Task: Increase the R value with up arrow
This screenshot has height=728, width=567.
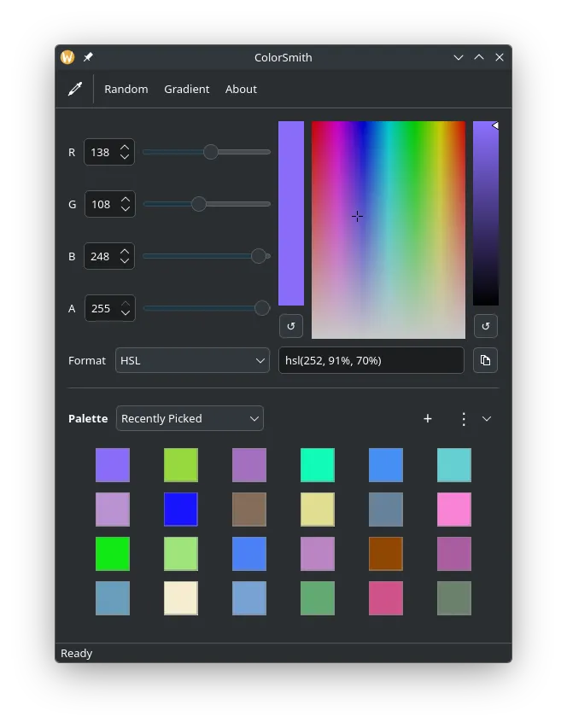Action: click(x=125, y=147)
